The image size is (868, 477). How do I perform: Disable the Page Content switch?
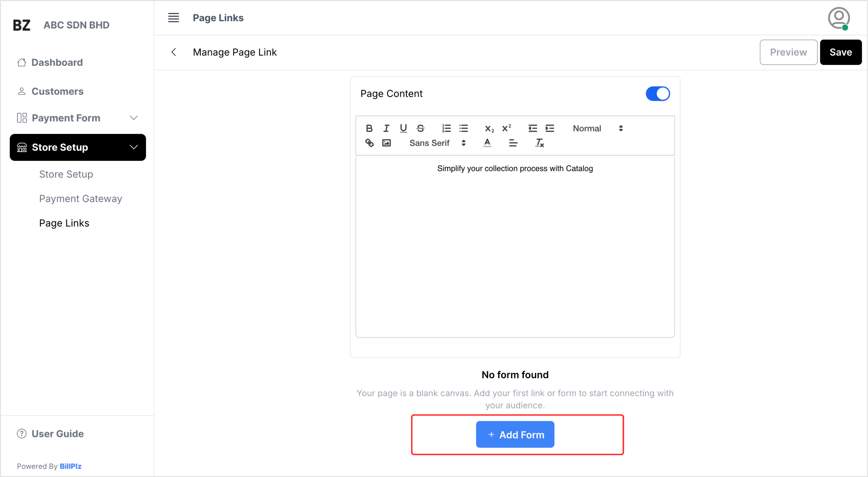coord(657,94)
